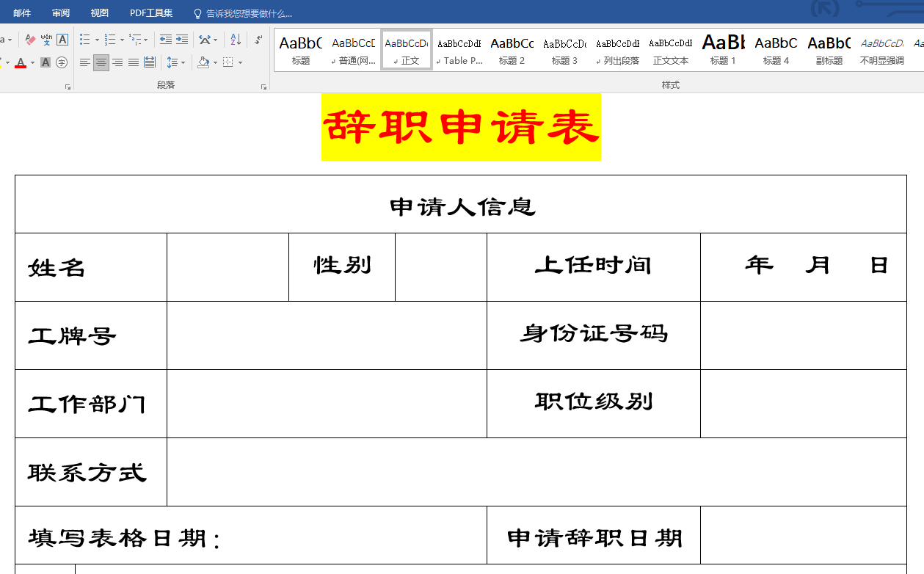This screenshot has width=924, height=574.
Task: Open the 审阅 ribbon tab
Action: pyautogui.click(x=60, y=12)
